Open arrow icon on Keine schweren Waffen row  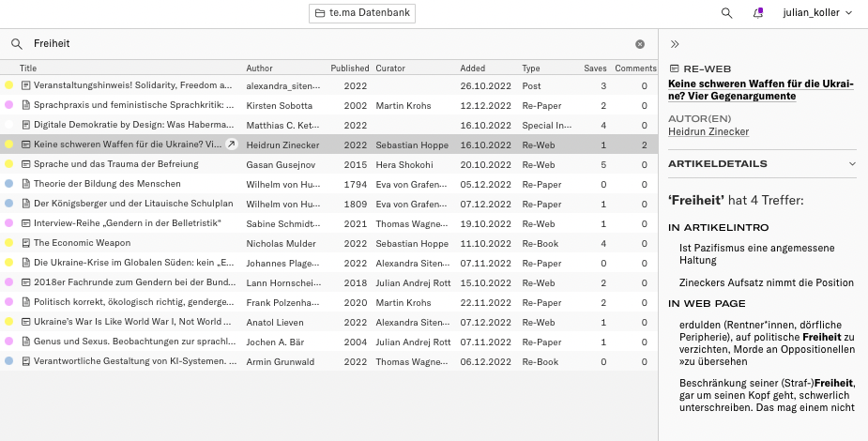click(232, 144)
